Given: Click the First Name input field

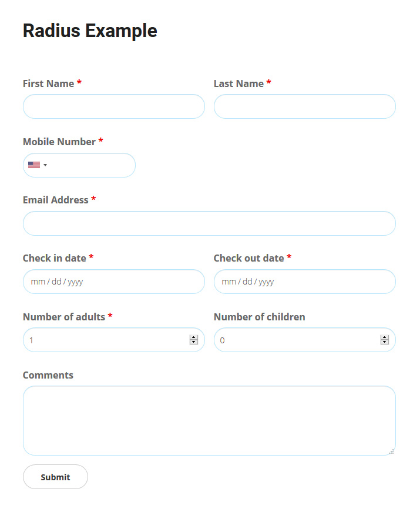Looking at the screenshot, I should click(113, 106).
